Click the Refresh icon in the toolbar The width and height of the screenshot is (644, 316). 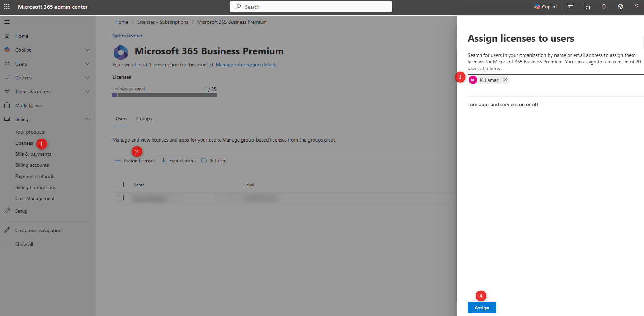point(204,161)
